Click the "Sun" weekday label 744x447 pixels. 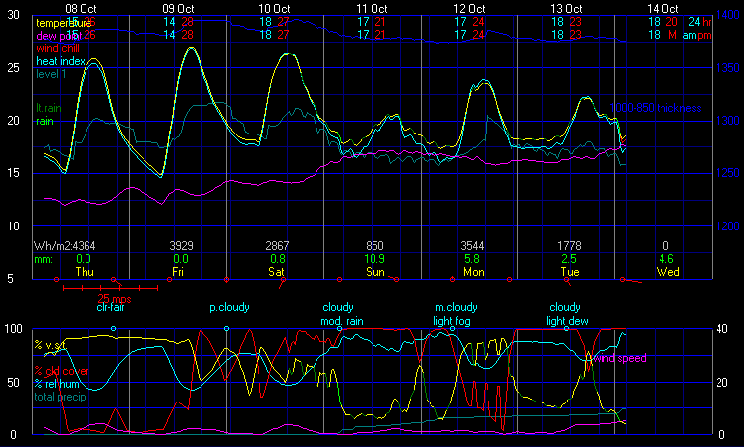[375, 272]
